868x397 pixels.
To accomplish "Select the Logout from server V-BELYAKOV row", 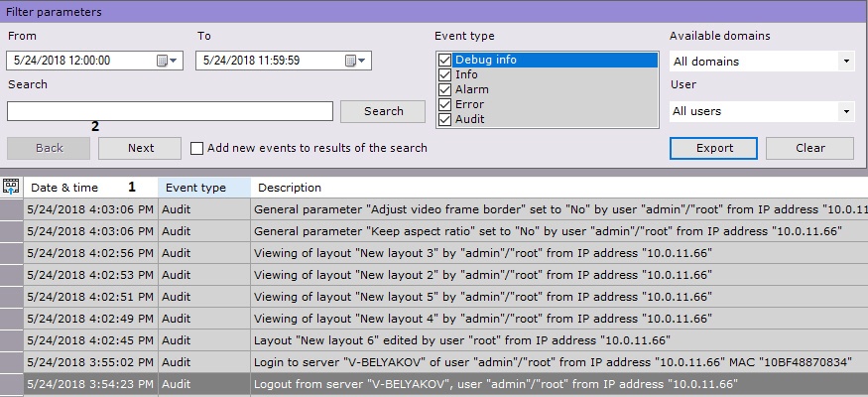I will (496, 384).
